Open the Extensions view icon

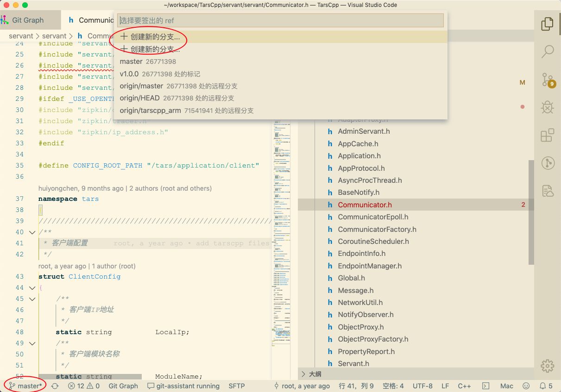(548, 135)
